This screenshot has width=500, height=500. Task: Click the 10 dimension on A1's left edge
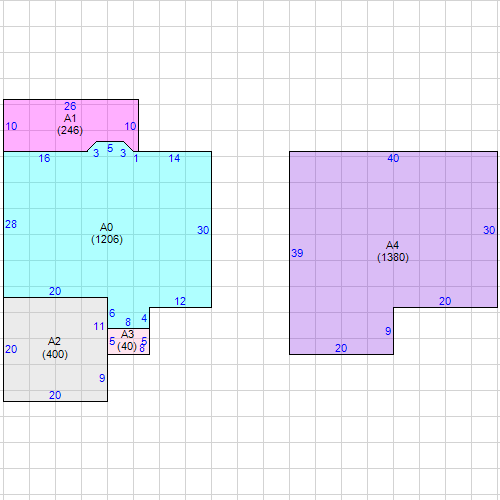pos(11,126)
